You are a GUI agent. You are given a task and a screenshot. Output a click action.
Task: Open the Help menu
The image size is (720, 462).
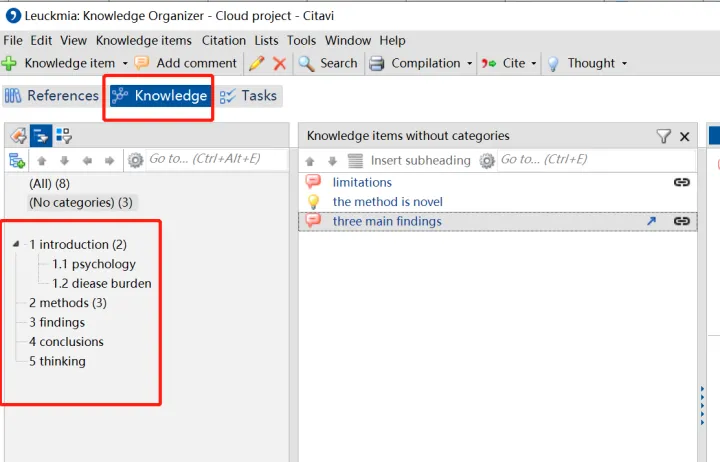[392, 40]
